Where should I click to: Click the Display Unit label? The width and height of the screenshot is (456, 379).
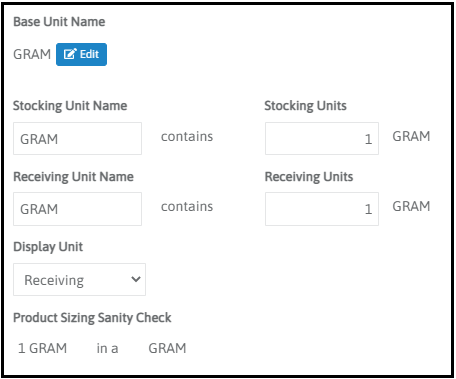[48, 247]
